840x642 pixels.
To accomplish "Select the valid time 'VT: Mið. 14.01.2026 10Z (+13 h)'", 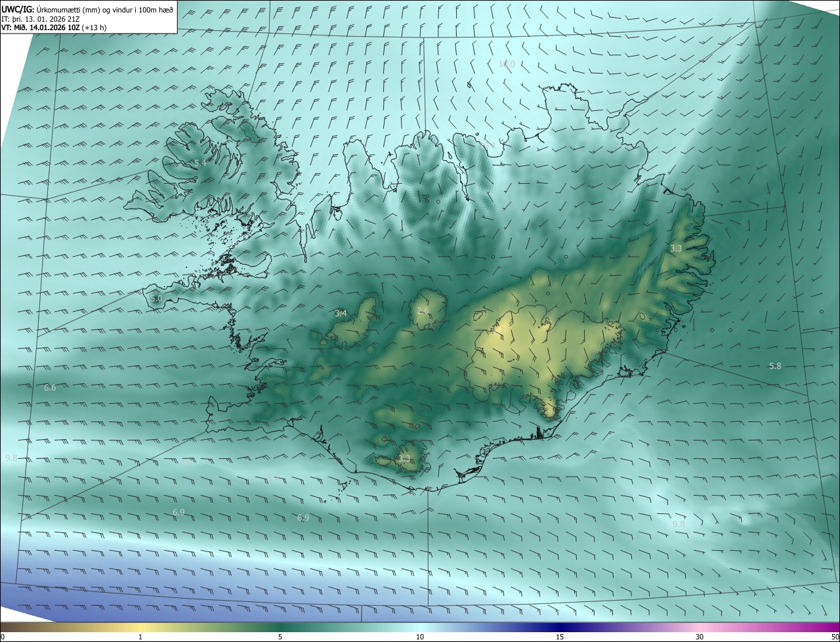I will [54, 28].
